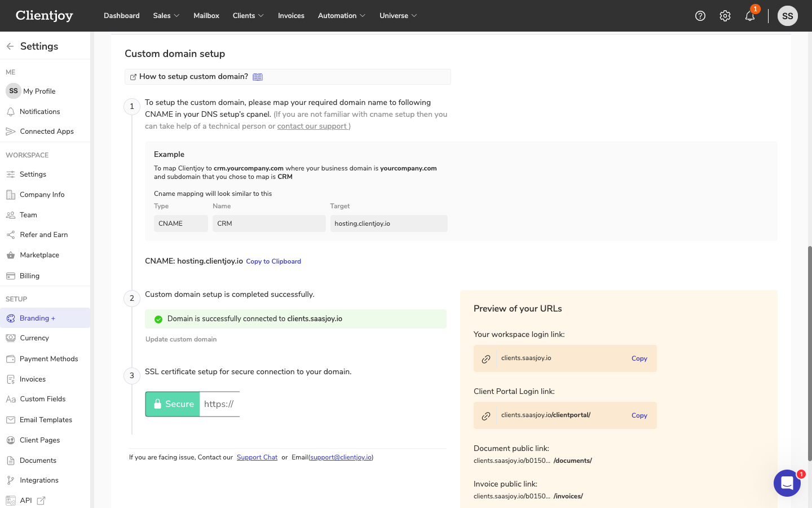Screen dimensions: 812x508
Task: Click the green Secure SSL indicator
Action: [172, 404]
